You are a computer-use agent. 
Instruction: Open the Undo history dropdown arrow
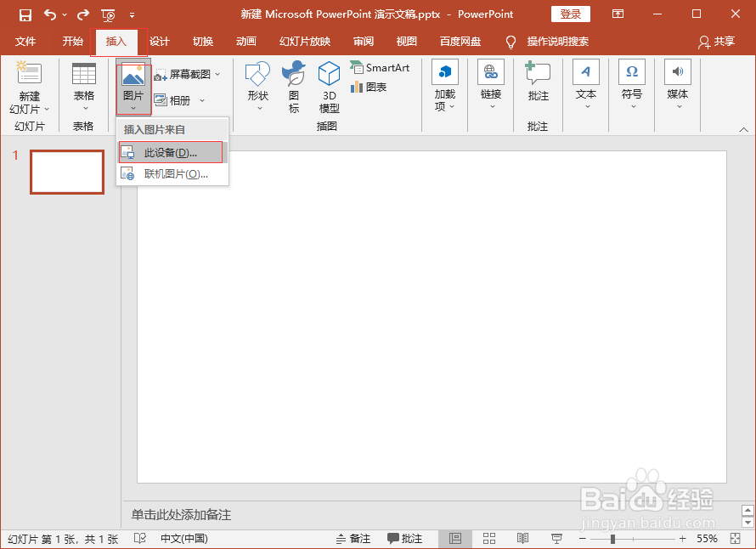tap(65, 14)
